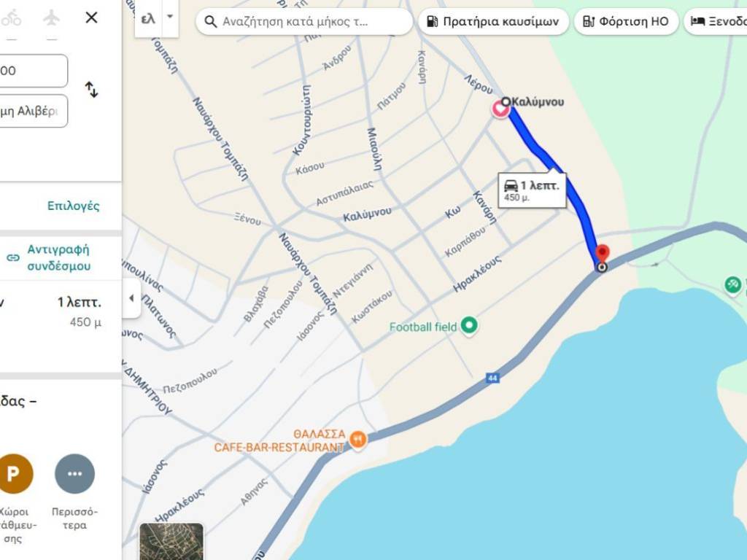747x560 pixels.
Task: Open the ελ language dropdown arrow
Action: 170,17
